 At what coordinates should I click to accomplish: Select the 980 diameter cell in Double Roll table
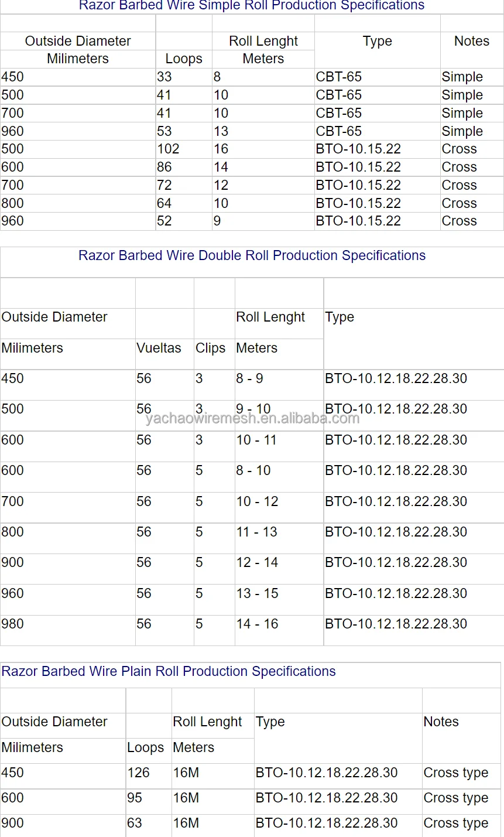pyautogui.click(x=12, y=624)
